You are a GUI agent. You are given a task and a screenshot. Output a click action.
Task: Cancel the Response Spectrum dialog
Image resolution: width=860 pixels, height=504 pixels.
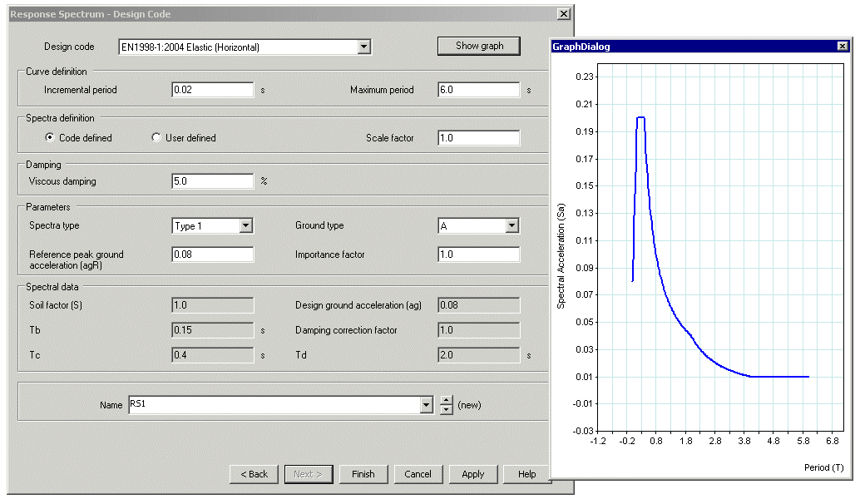click(x=418, y=474)
